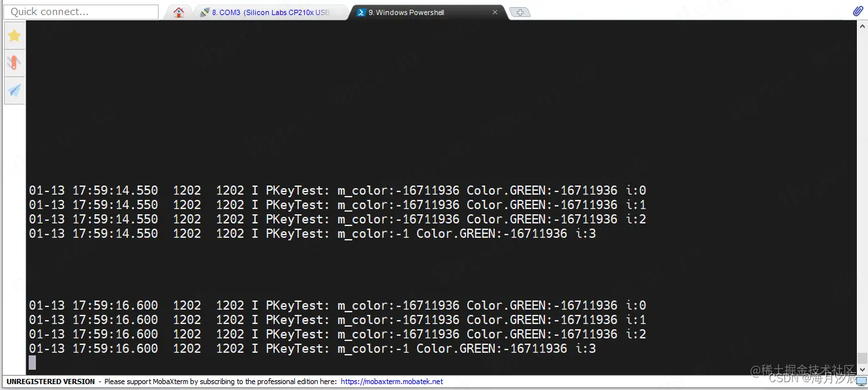Click log line 17:59:14.550 ending i:1

pyautogui.click(x=337, y=205)
